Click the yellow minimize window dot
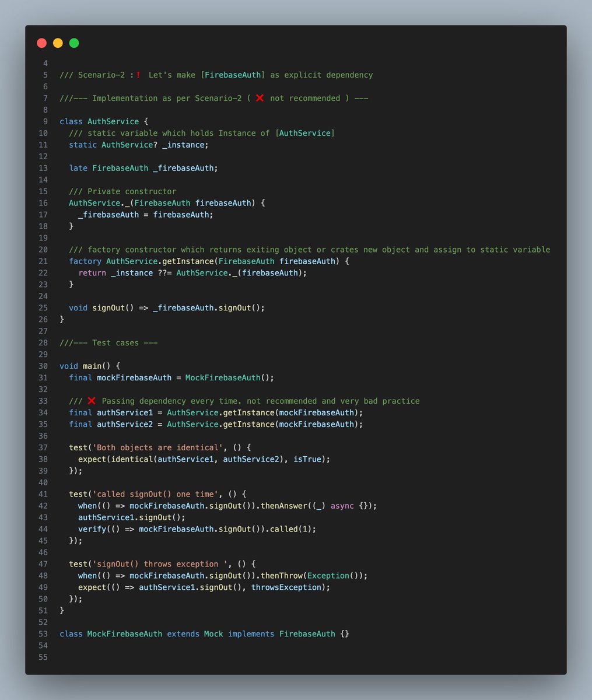The image size is (592, 700). point(58,43)
